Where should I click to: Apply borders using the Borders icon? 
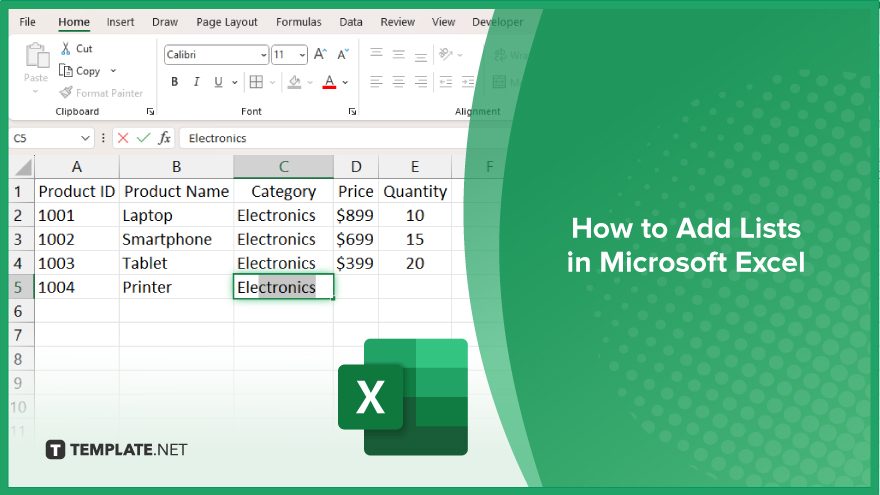256,82
